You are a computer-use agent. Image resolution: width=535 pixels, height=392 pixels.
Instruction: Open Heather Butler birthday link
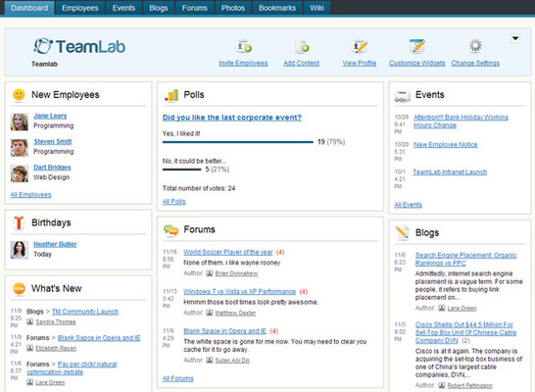tap(55, 244)
